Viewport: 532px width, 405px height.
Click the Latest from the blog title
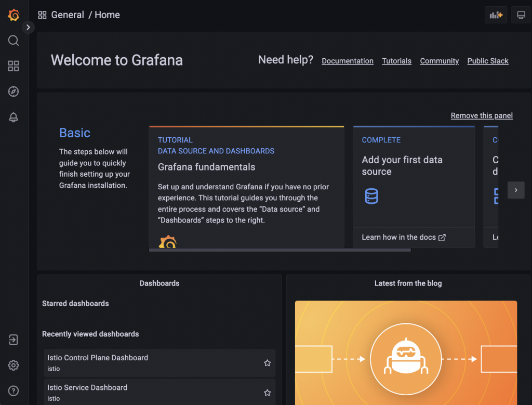coord(408,283)
